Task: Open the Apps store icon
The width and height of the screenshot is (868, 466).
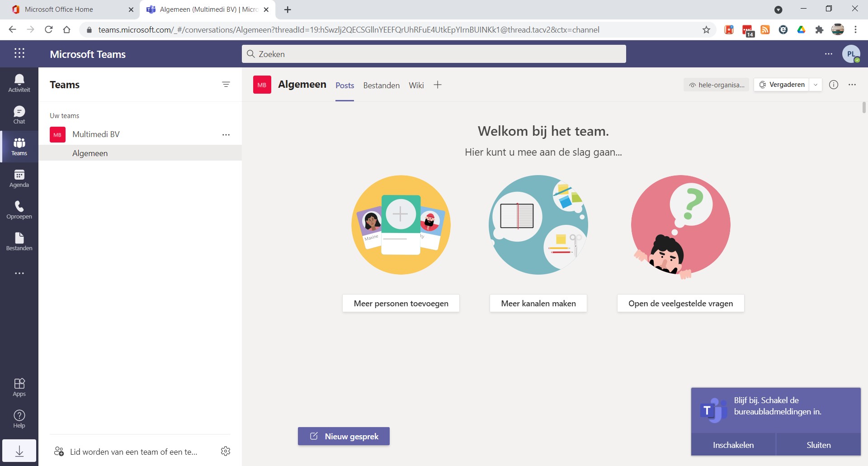Action: pyautogui.click(x=19, y=387)
